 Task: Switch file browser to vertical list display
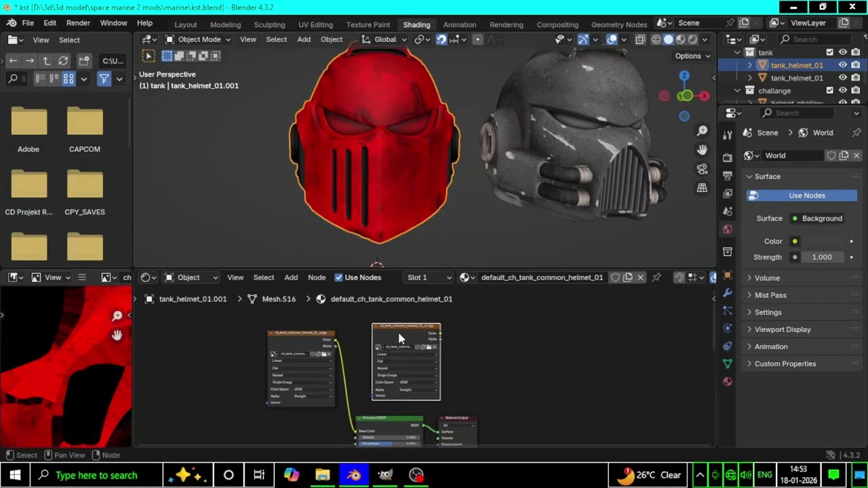pos(40,79)
